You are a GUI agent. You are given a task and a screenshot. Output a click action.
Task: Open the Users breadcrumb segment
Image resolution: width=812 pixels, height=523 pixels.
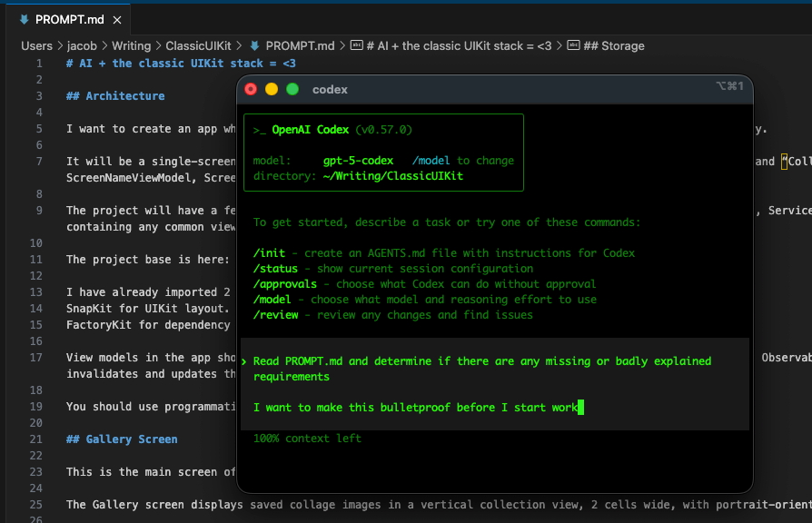[36, 46]
